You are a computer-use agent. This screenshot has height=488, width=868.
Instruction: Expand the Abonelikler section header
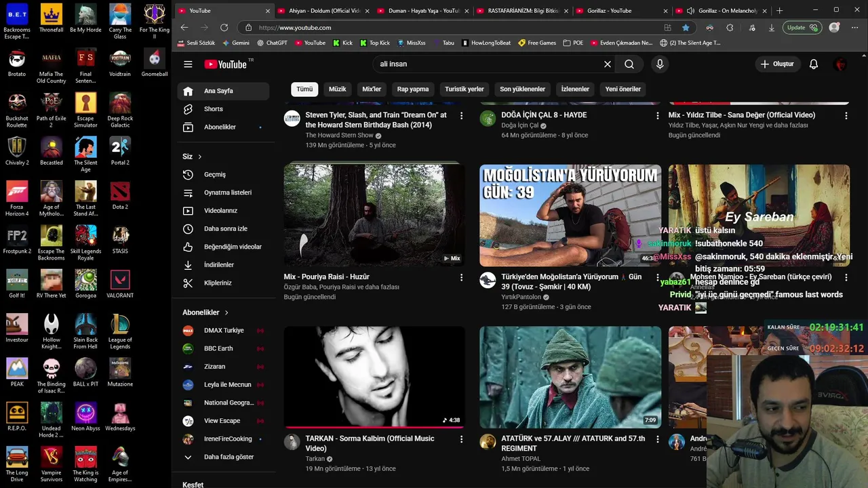click(206, 312)
